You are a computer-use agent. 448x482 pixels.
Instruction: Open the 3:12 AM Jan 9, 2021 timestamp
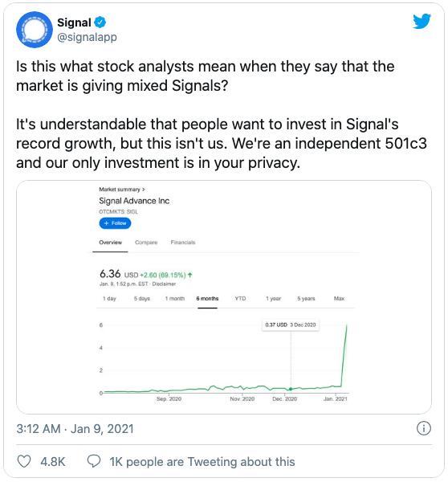tap(75, 429)
